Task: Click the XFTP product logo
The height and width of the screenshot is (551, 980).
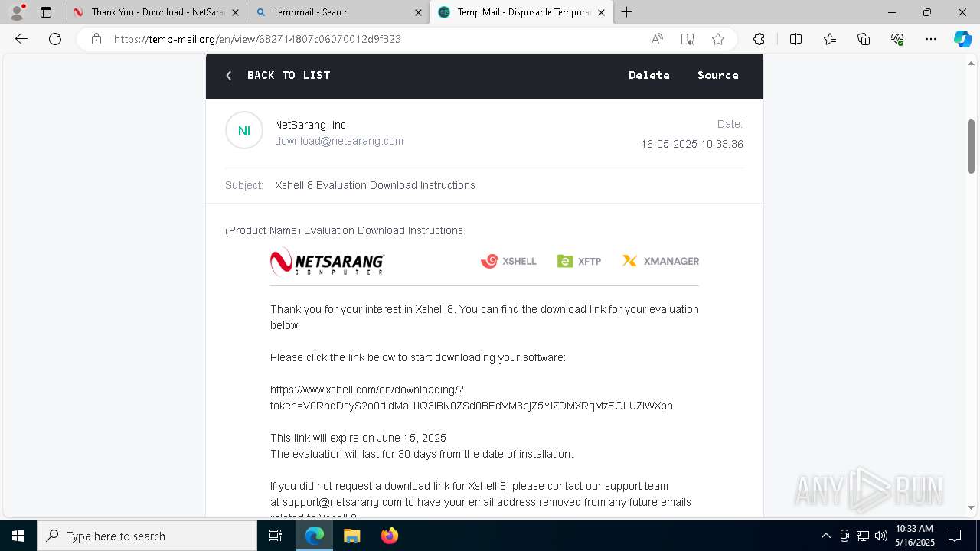Action: (x=579, y=261)
